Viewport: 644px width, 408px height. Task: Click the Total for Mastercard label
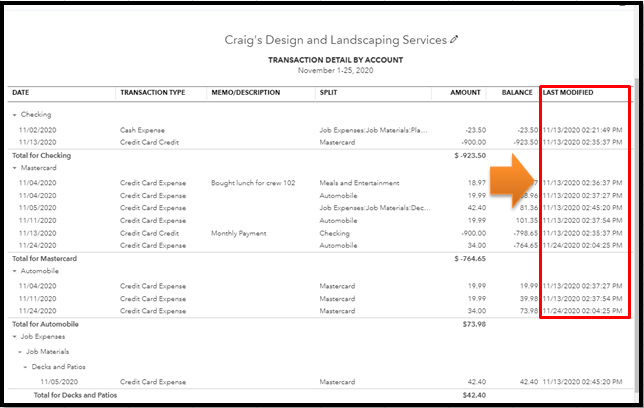tap(44, 258)
